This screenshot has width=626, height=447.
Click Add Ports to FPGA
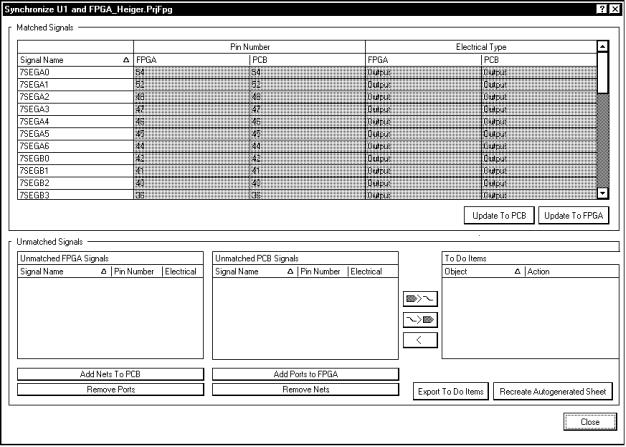click(305, 374)
